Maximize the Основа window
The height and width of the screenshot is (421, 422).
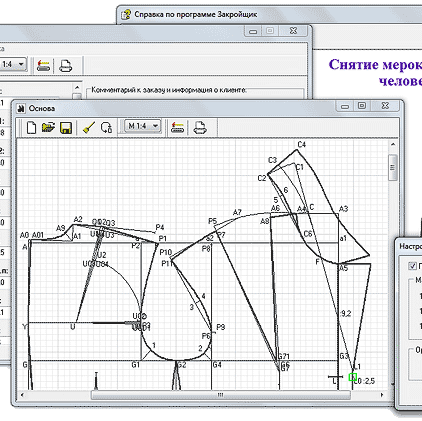point(362,106)
